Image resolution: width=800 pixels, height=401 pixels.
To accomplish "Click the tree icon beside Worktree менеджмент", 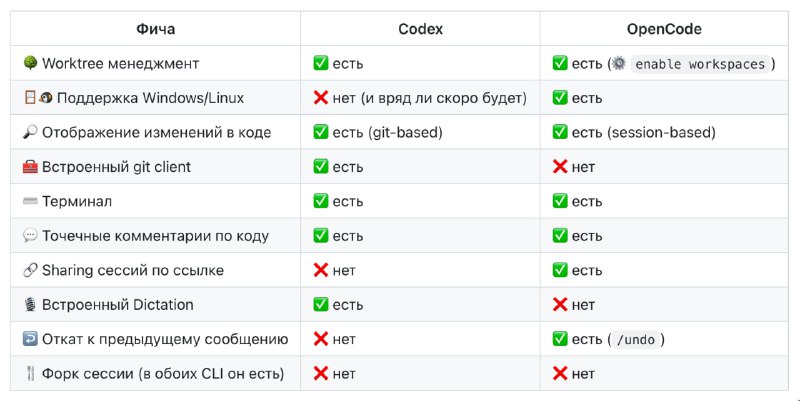I will click(x=29, y=64).
